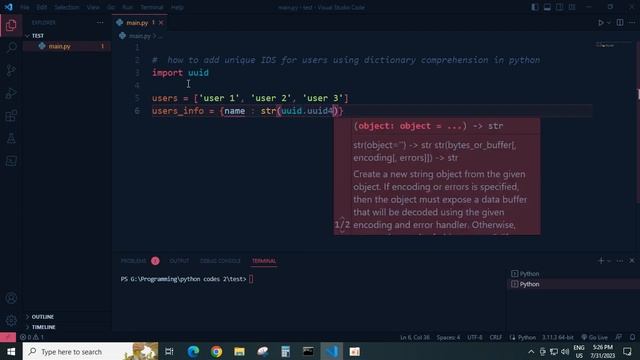Open Microsoft Edge from the taskbar

pos(193,351)
